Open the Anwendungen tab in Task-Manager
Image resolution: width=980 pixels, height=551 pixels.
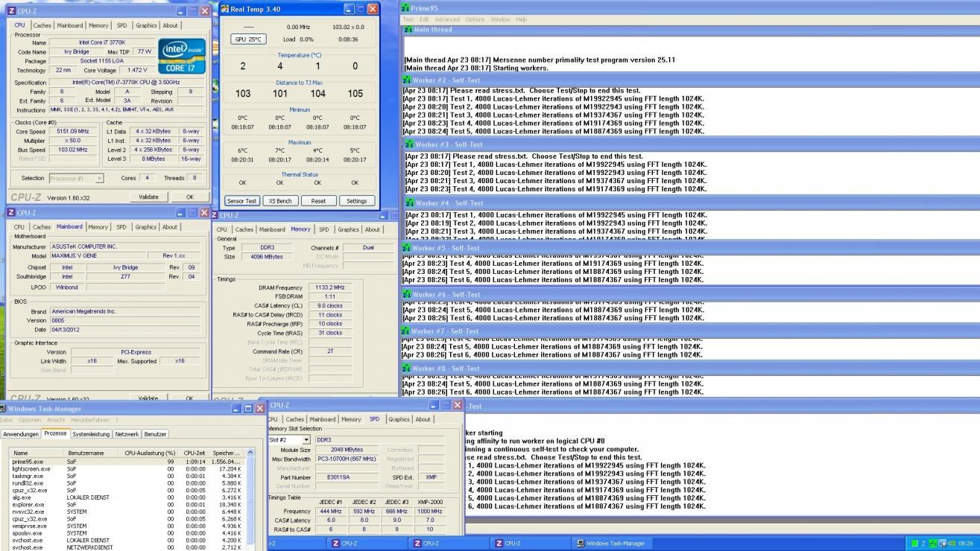point(20,434)
